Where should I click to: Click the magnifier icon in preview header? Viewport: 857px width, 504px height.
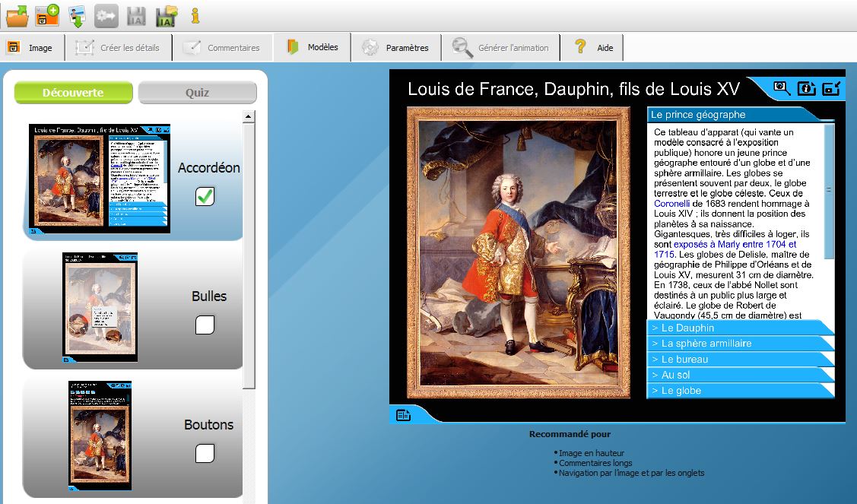[x=782, y=88]
